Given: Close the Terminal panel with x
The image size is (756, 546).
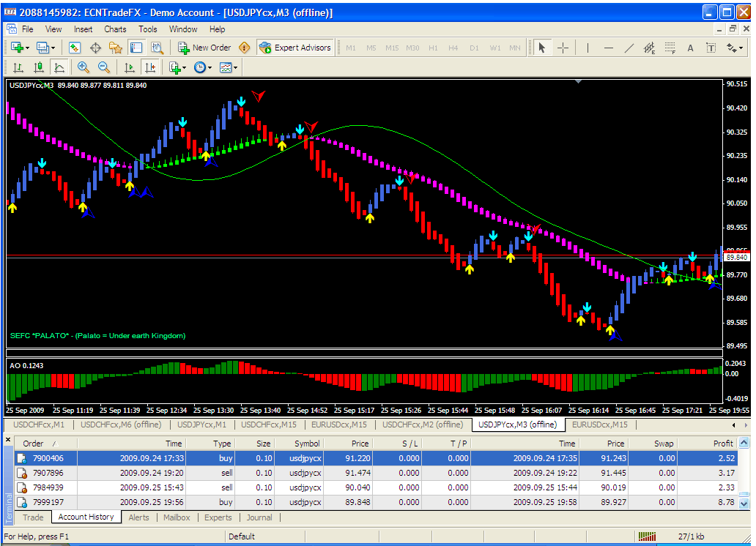Looking at the screenshot, I should (x=8, y=439).
